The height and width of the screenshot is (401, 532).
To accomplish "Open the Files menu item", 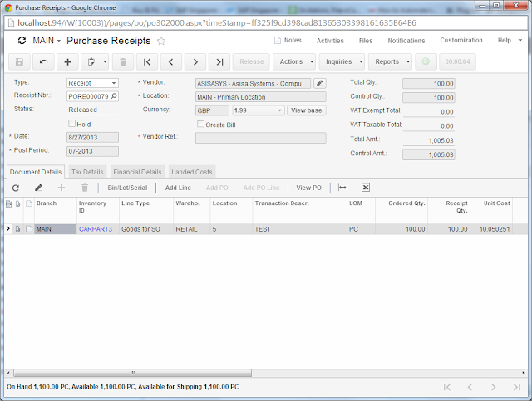I will pos(366,41).
